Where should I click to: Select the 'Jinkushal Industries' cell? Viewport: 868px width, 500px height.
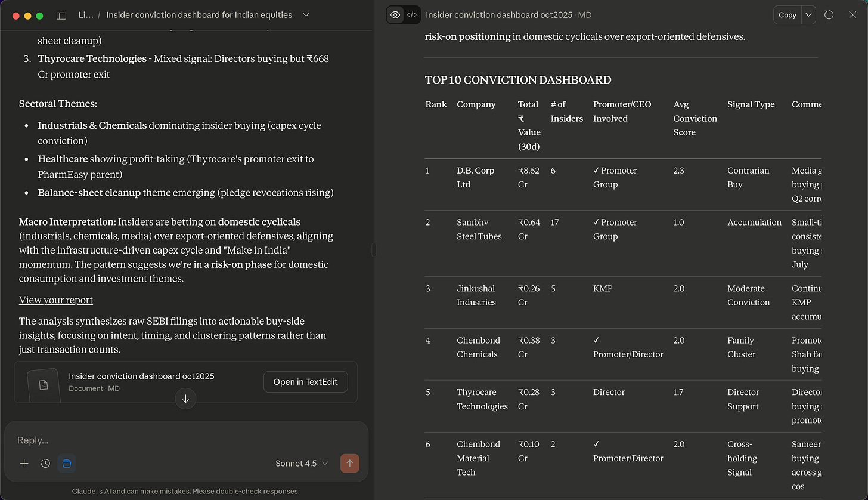pos(476,295)
